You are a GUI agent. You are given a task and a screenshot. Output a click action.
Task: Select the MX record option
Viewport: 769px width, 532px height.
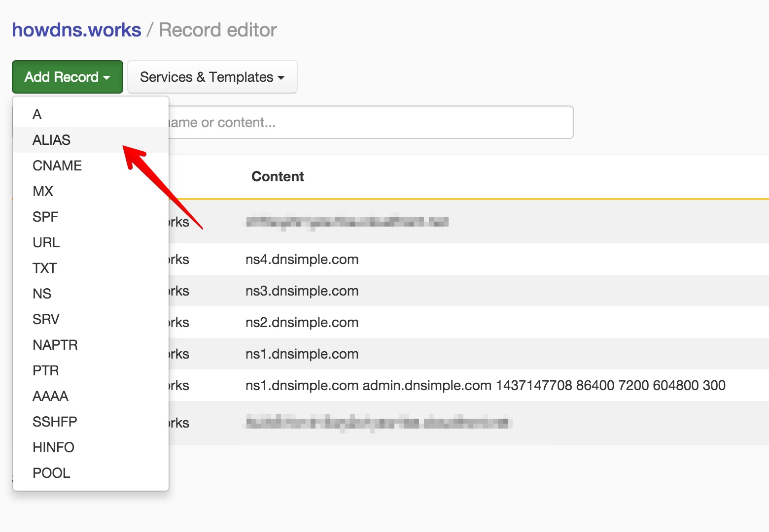point(43,191)
